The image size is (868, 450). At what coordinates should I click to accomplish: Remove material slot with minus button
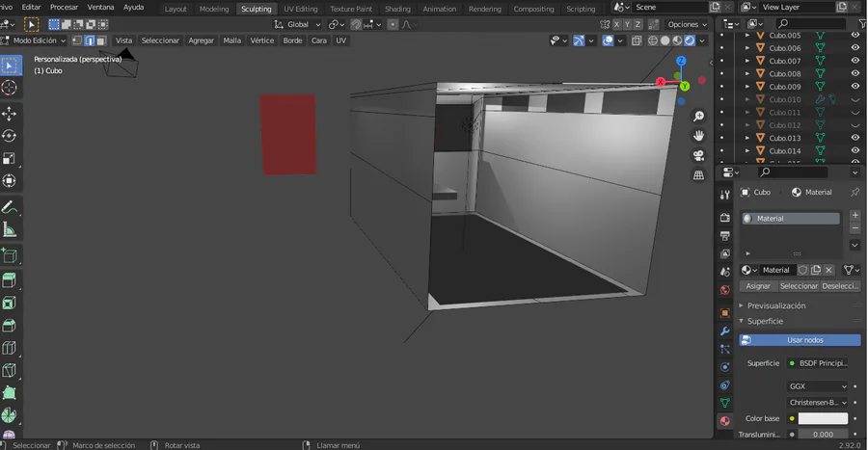click(x=854, y=227)
